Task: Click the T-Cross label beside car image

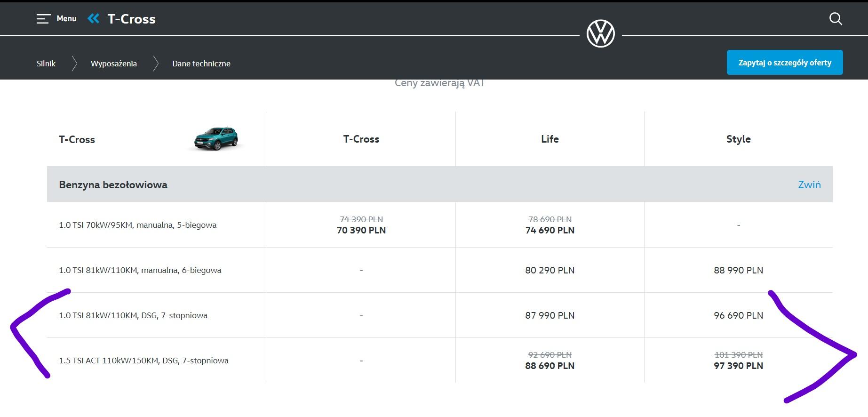Action: (x=77, y=139)
